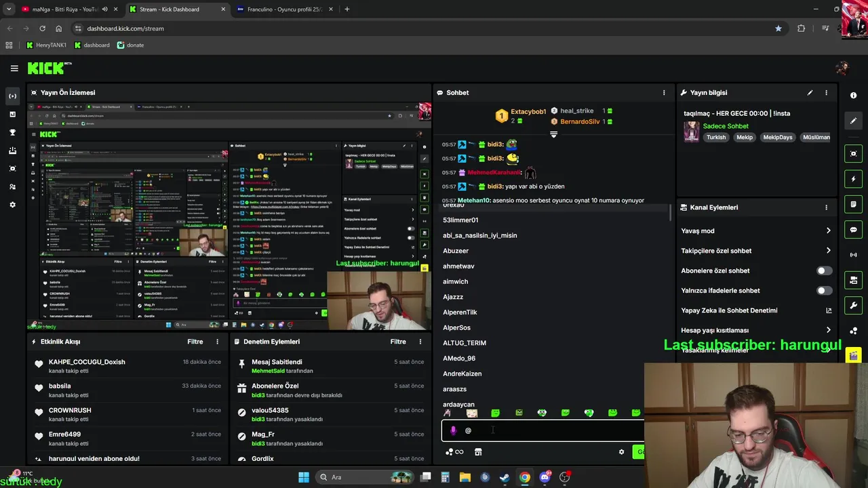The image size is (868, 488).
Task: Select the Turkish tag chip
Action: click(716, 138)
